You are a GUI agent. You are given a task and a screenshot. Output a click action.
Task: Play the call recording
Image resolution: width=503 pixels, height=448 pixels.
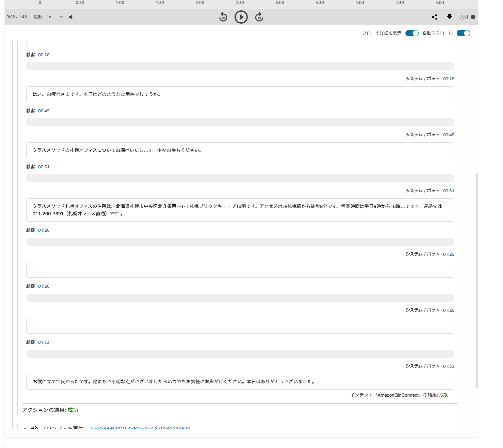[x=241, y=17]
